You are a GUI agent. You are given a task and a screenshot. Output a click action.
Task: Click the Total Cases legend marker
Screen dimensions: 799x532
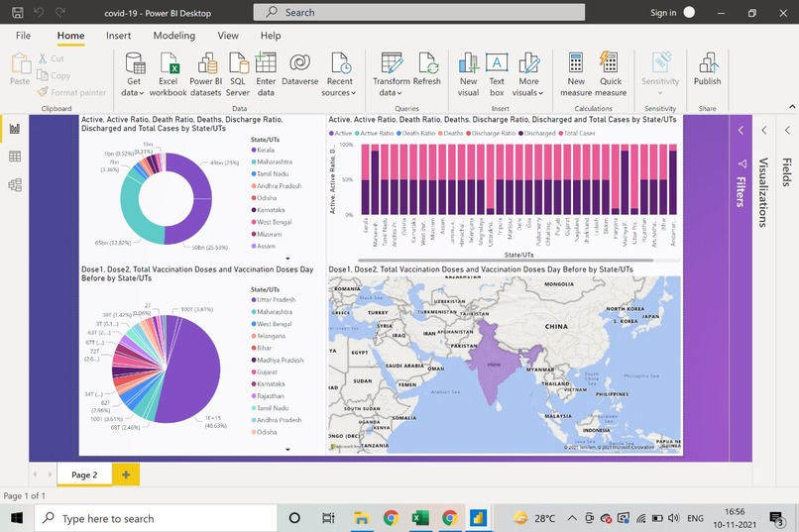coord(561,134)
